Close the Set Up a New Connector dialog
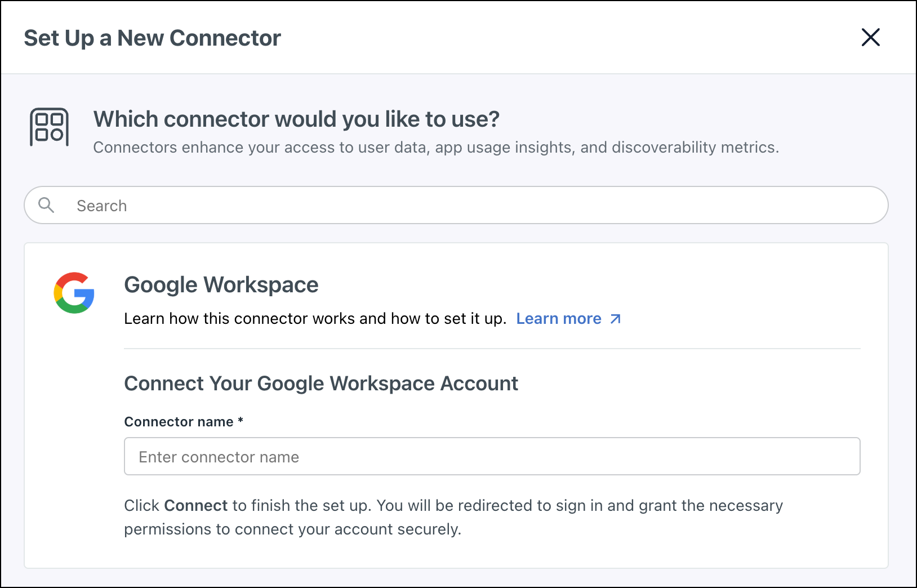917x588 pixels. (x=870, y=38)
